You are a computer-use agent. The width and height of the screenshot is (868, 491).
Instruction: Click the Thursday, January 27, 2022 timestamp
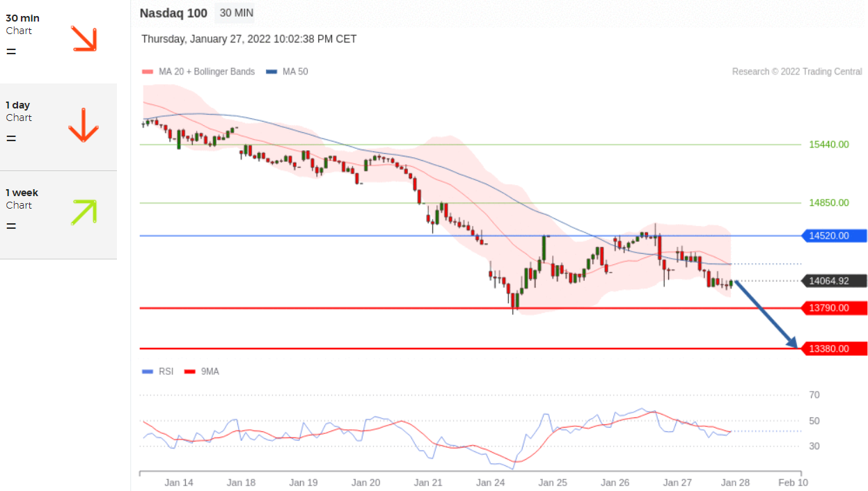[x=249, y=39]
